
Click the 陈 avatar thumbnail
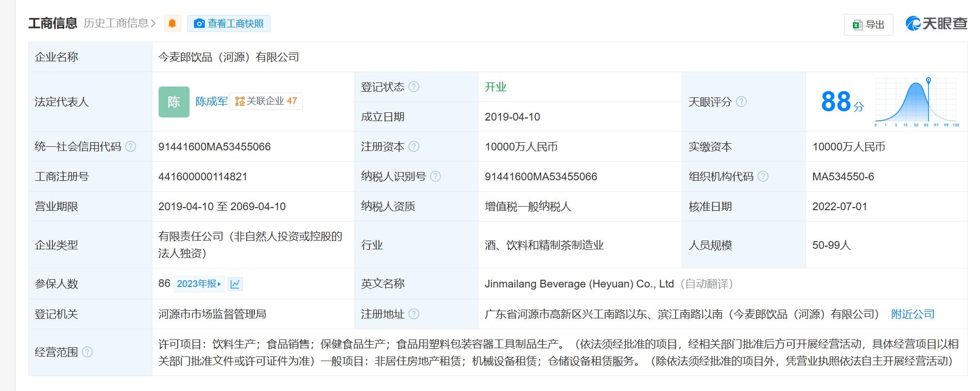coord(174,102)
